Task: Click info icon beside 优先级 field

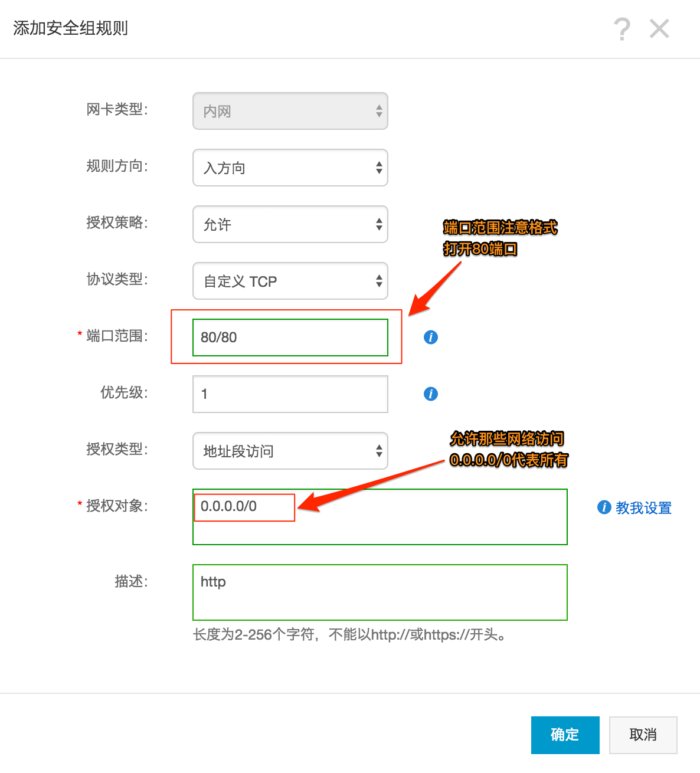Action: point(431,394)
